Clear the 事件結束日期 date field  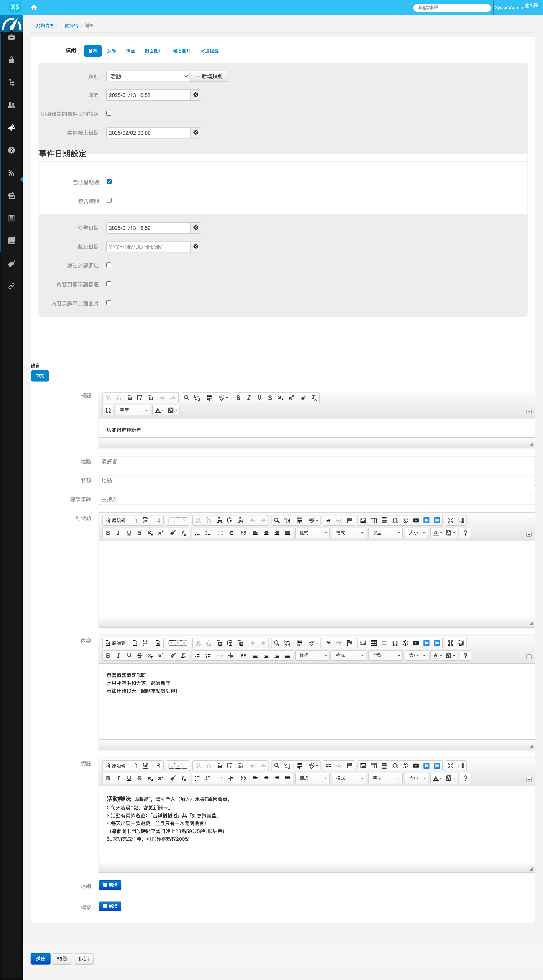[x=196, y=132]
